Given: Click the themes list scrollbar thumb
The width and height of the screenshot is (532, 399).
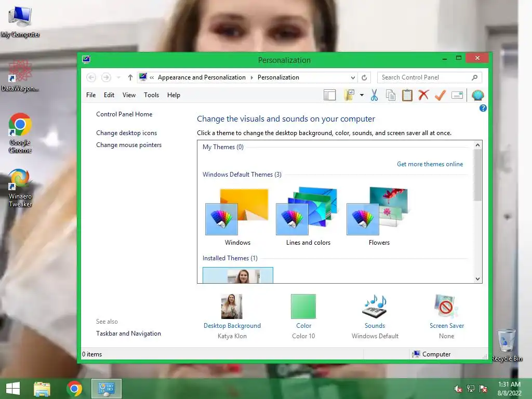Looking at the screenshot, I should click(478, 175).
